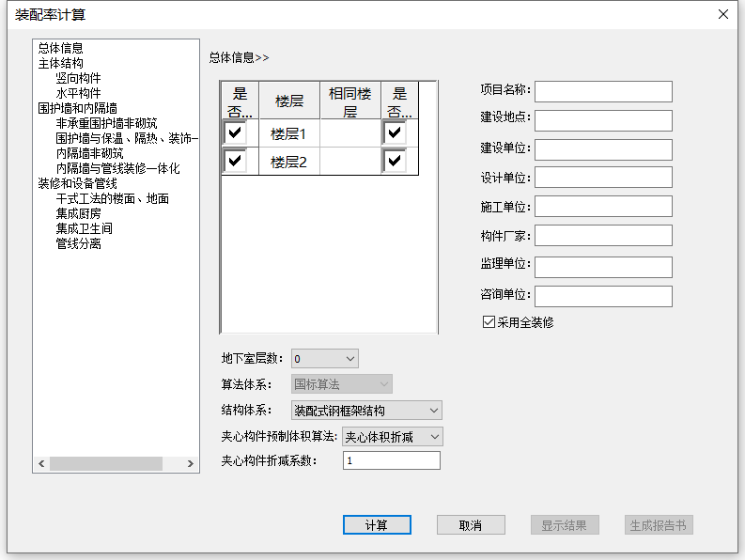Select 主体结构 tree node
745x560 pixels.
[x=60, y=63]
